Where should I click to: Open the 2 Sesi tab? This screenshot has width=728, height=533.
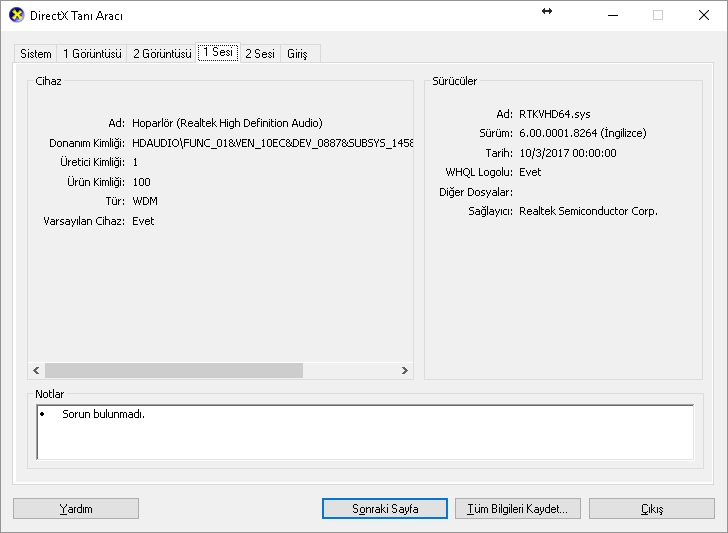coord(260,54)
